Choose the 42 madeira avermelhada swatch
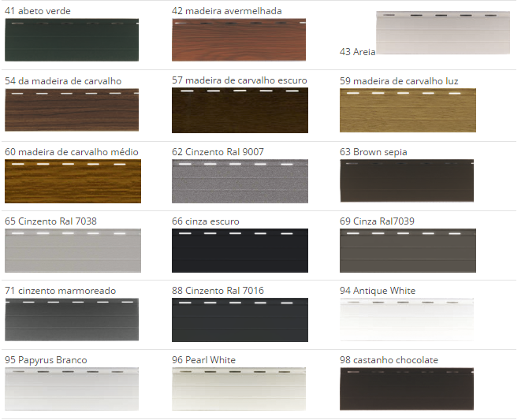525x420 pixels. (239, 39)
